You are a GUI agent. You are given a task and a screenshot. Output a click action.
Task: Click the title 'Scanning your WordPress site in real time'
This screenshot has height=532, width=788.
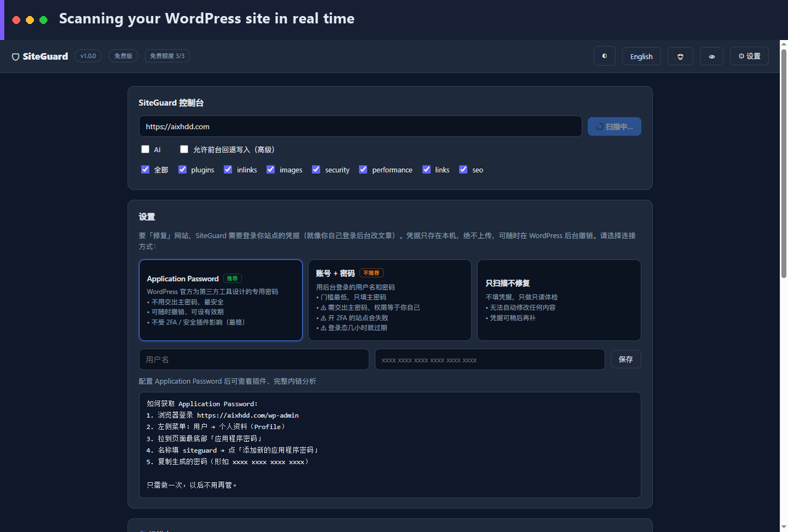[x=207, y=18]
